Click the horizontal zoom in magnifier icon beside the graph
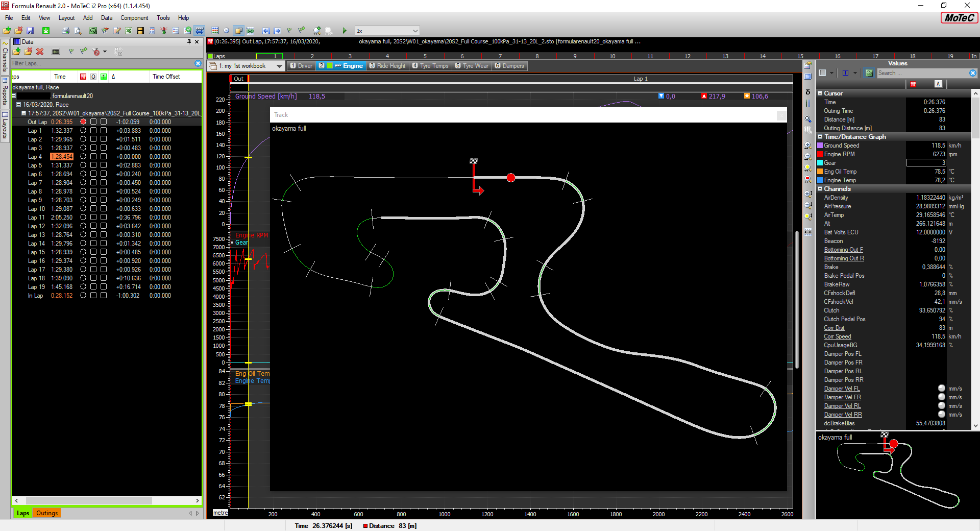 808,146
